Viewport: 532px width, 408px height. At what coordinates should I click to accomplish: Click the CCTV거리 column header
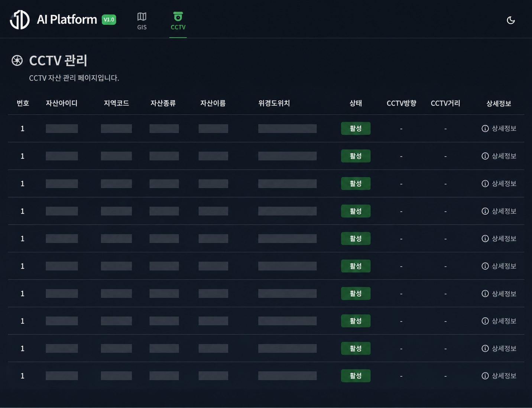pyautogui.click(x=445, y=103)
